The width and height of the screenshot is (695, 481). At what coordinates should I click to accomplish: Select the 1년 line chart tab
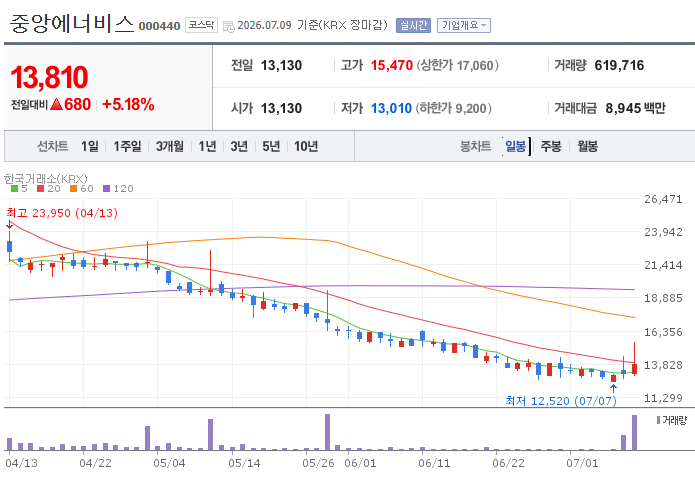point(207,146)
